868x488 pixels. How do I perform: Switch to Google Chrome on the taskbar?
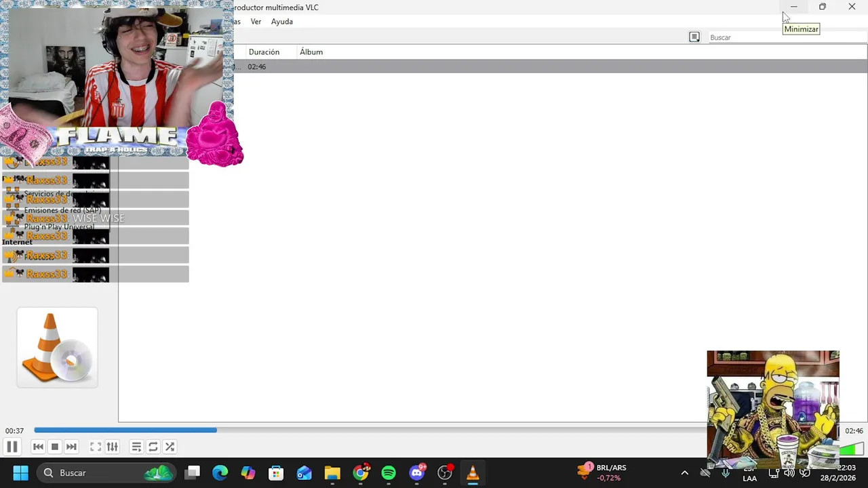click(x=361, y=473)
